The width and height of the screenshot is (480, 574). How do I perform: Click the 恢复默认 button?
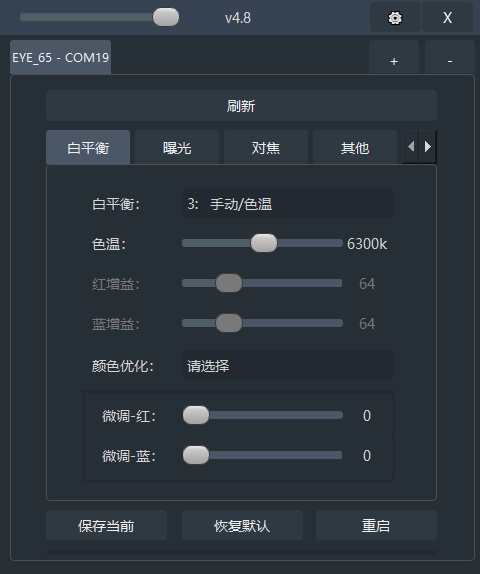(x=242, y=525)
